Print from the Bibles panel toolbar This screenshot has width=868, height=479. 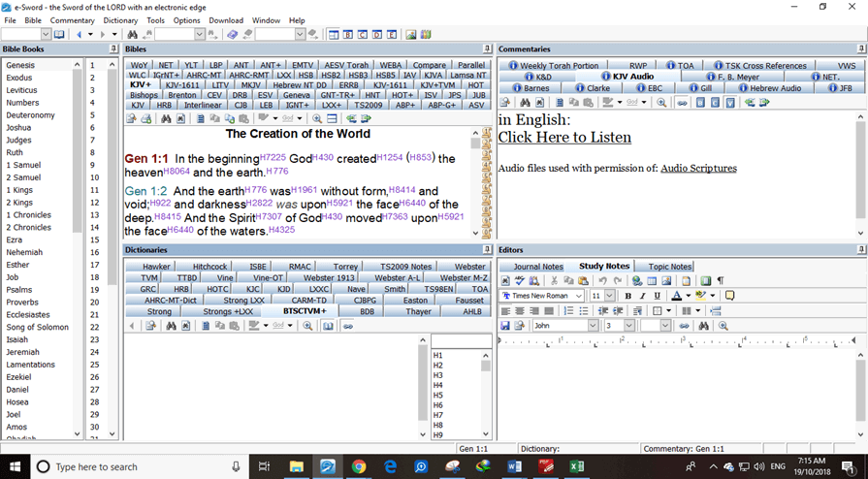[x=145, y=118]
